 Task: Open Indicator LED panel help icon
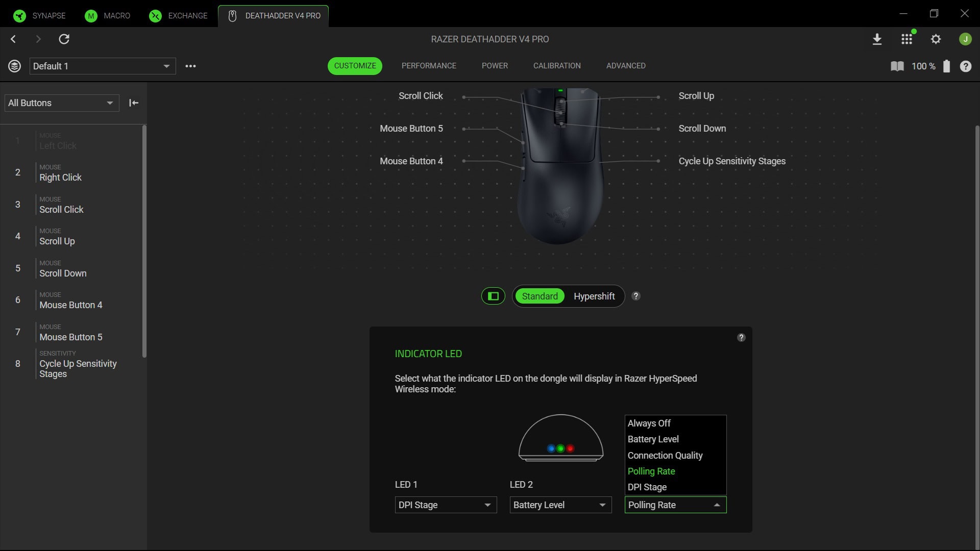click(741, 338)
